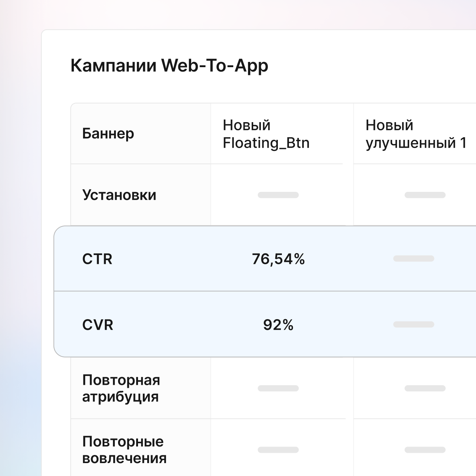The image size is (476, 476).
Task: Click the Установки row label
Action: [x=119, y=195]
